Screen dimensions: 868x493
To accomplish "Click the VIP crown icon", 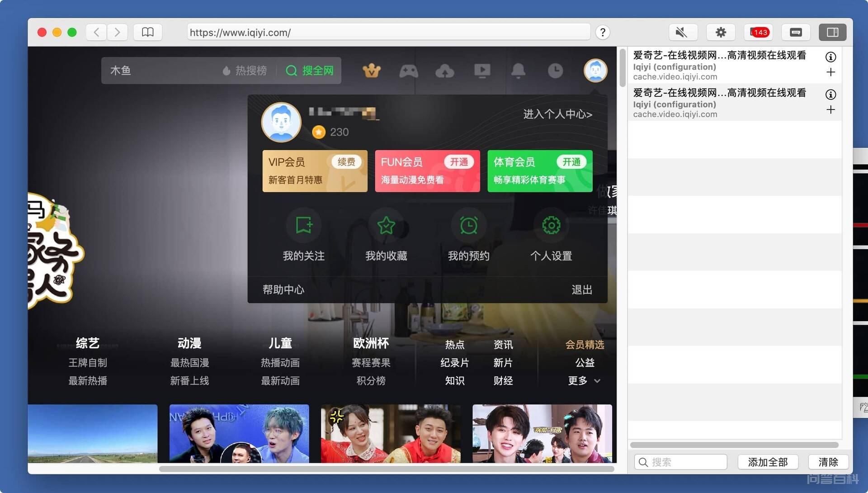I will pos(372,71).
